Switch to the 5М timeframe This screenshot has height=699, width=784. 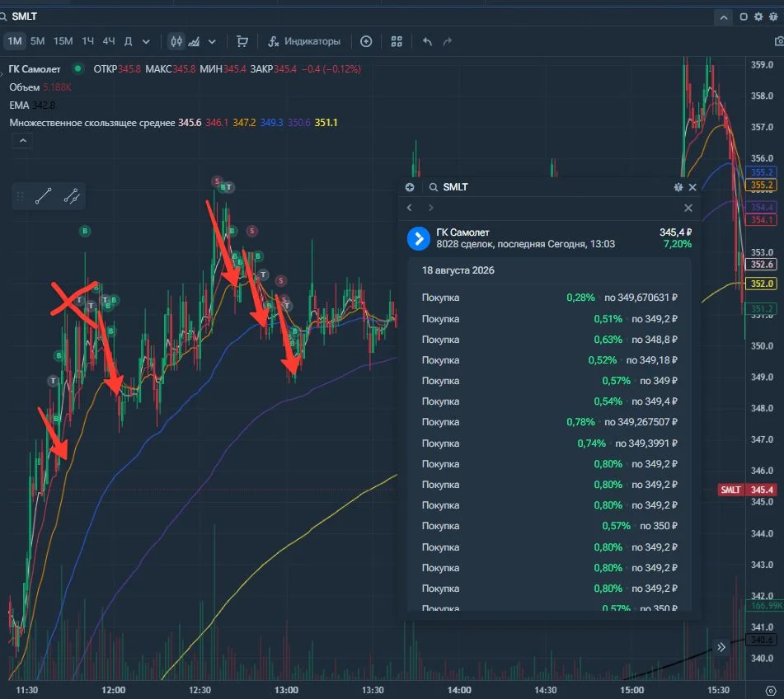pyautogui.click(x=37, y=41)
